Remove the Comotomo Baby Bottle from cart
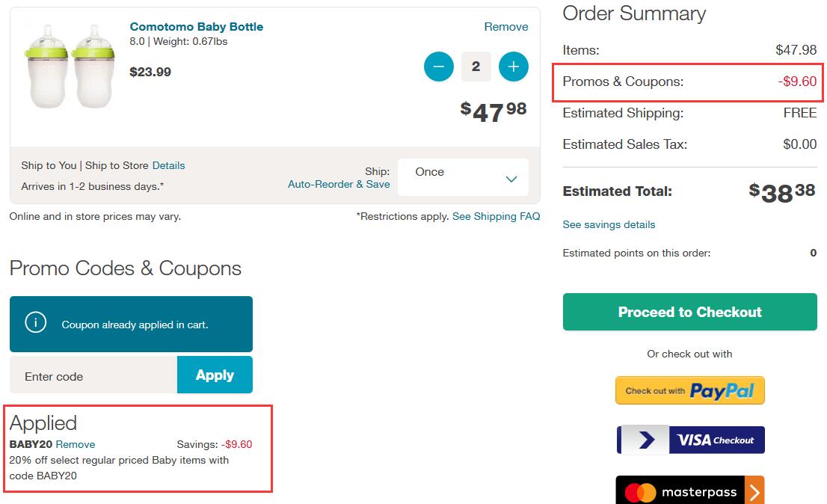Viewport: 827px width, 504px height. point(505,27)
